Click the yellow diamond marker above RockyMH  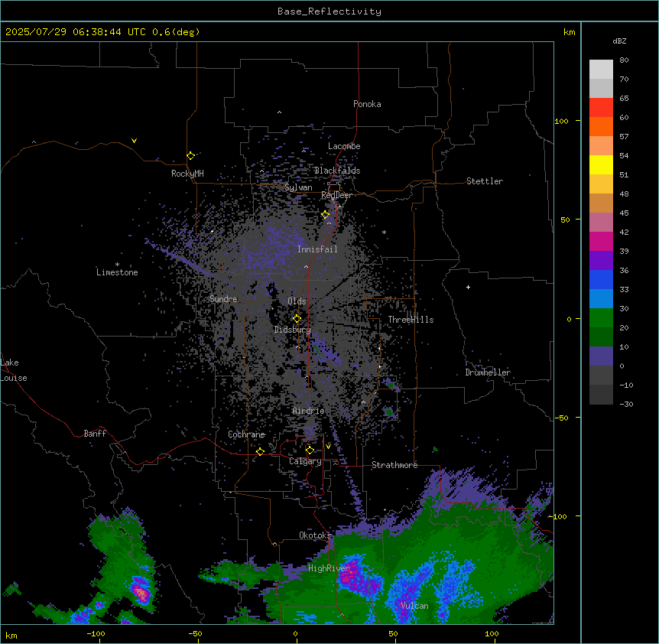pos(190,155)
